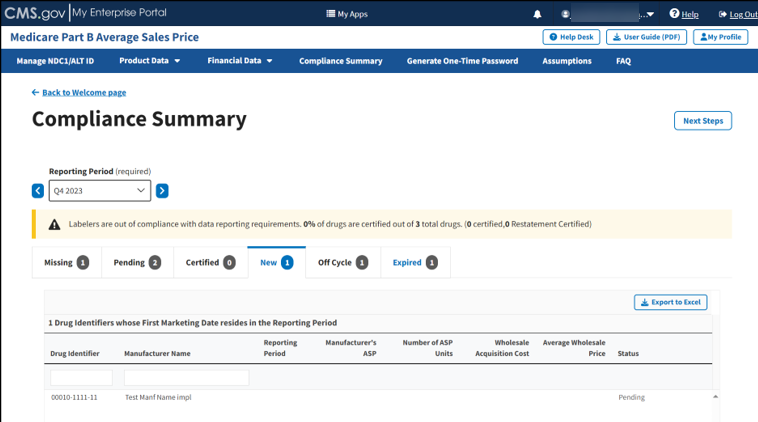Expand the Product Data menu
This screenshot has width=758, height=422.
[149, 61]
